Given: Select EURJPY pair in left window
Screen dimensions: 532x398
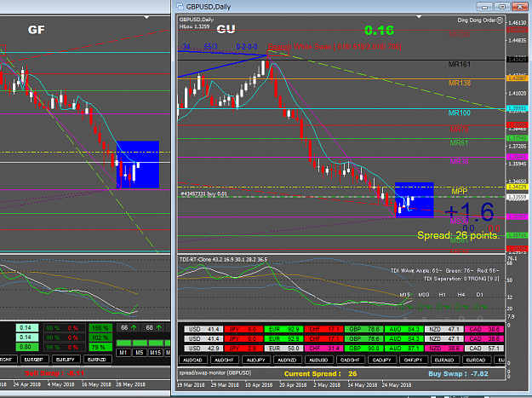Looking at the screenshot, I should 66,360.
